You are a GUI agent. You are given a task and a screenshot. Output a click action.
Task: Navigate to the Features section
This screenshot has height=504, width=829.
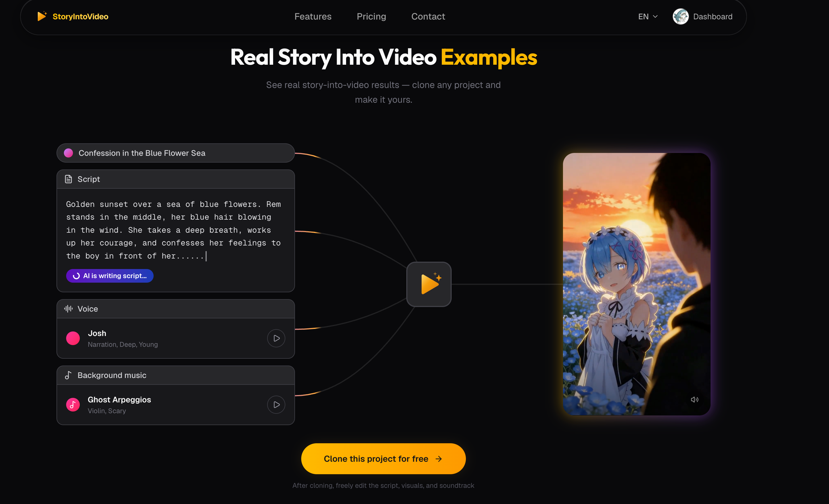pyautogui.click(x=313, y=16)
